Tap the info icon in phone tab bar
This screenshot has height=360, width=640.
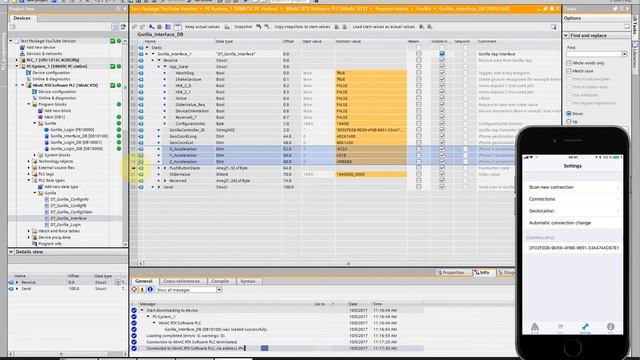point(610,327)
